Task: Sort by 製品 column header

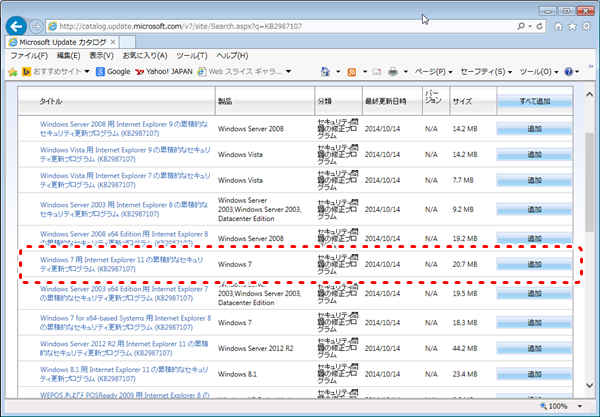Action: click(225, 101)
